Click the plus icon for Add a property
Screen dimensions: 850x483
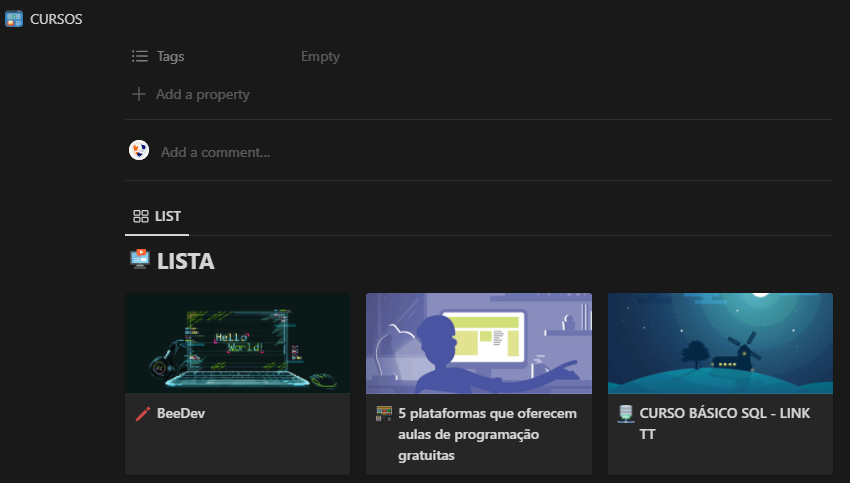tap(139, 94)
